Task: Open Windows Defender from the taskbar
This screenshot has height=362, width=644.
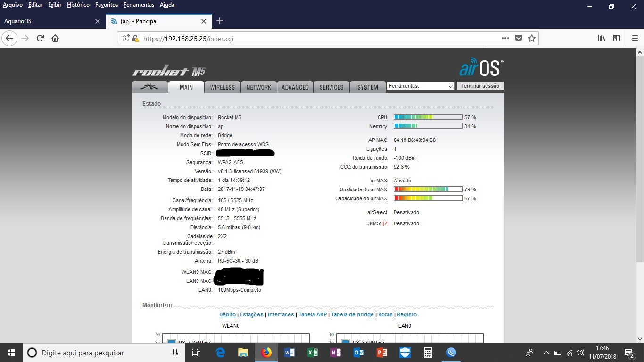Action: [405, 353]
